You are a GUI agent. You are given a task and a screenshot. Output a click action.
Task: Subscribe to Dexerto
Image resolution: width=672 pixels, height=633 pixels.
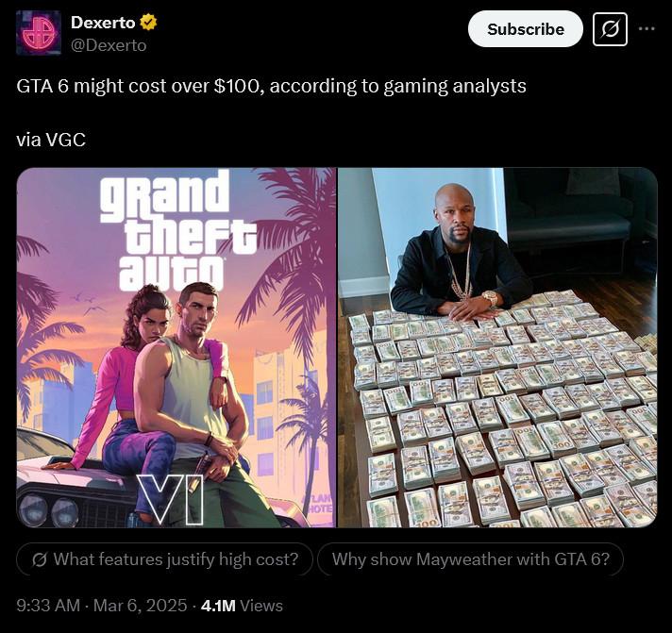point(526,29)
